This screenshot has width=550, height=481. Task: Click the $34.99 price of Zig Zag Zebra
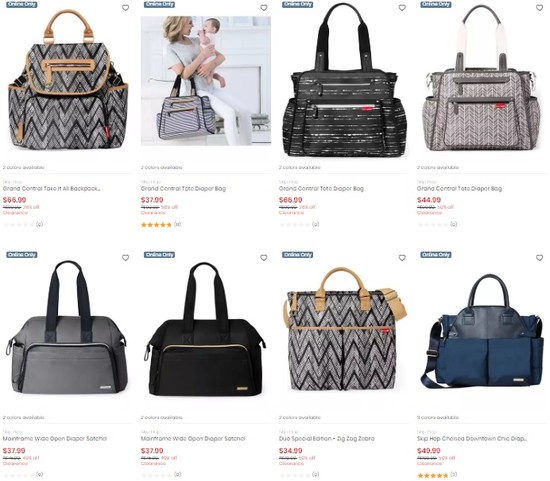coord(290,450)
